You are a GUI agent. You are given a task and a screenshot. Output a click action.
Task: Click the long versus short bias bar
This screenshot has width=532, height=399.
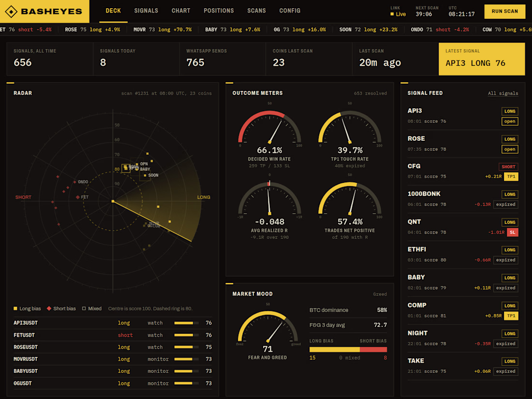point(348,350)
